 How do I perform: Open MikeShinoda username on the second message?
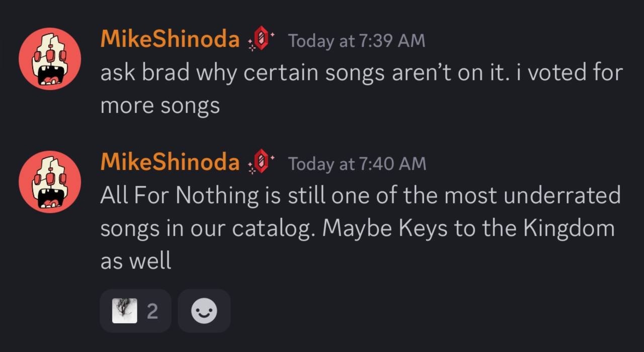click(170, 162)
